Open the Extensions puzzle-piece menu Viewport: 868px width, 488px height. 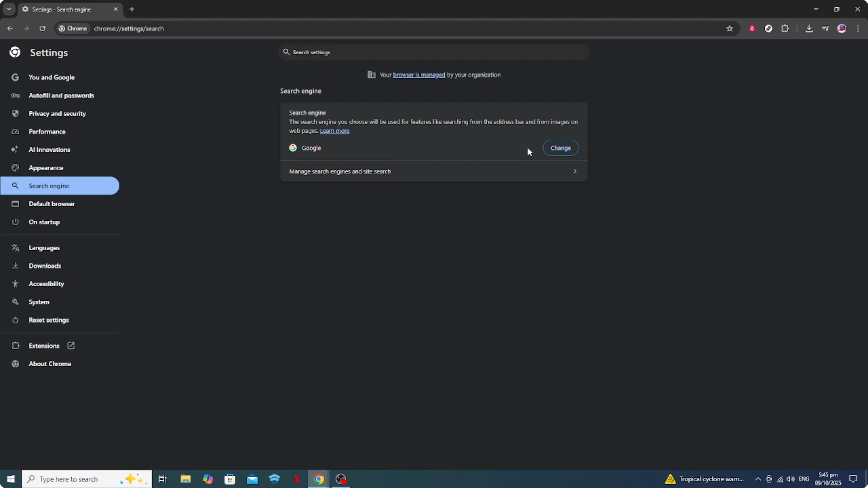point(785,29)
